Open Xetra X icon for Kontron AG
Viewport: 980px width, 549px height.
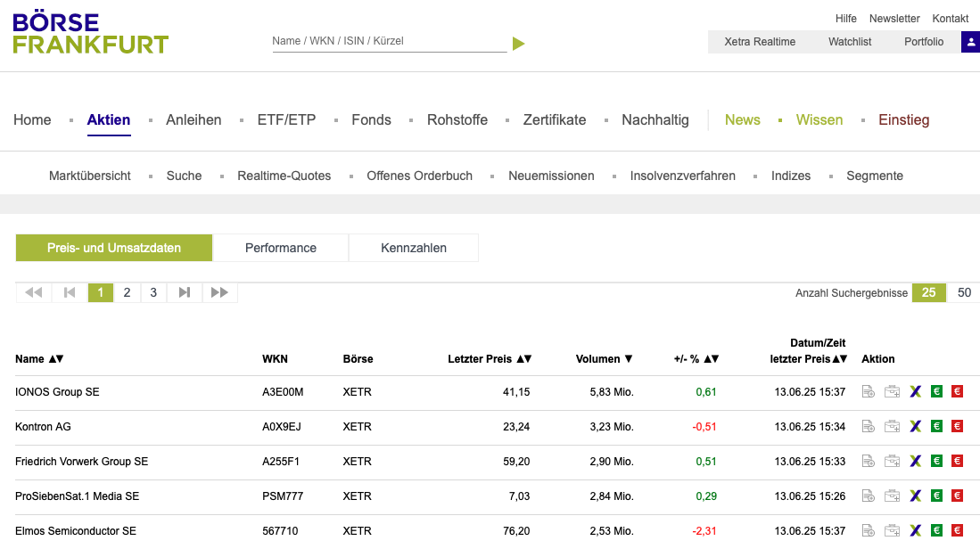pos(915,427)
